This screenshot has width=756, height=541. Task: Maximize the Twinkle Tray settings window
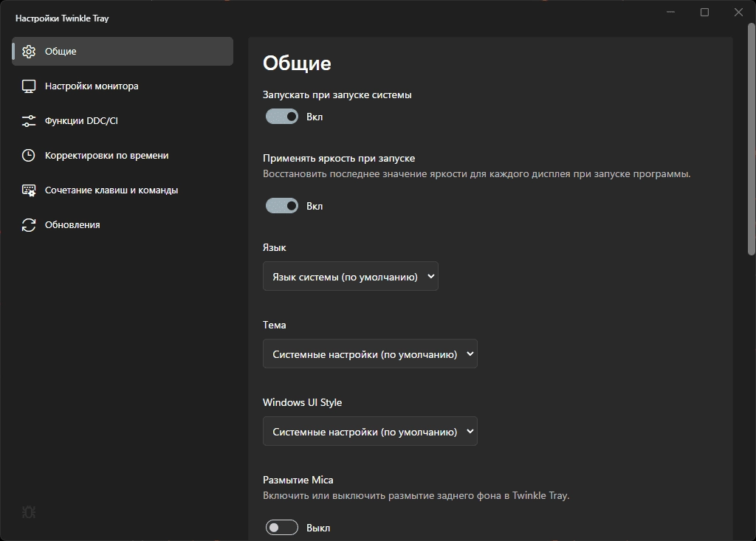coord(704,12)
